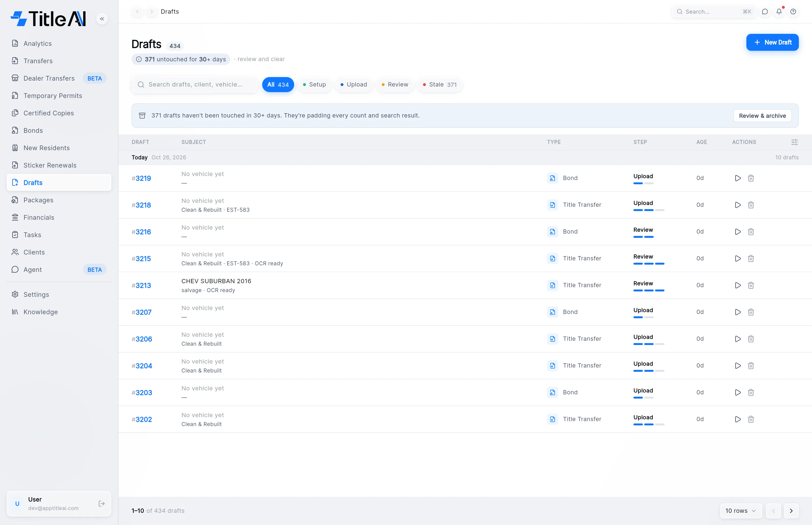Open Settings in the sidebar
The height and width of the screenshot is (525, 812).
click(59, 294)
